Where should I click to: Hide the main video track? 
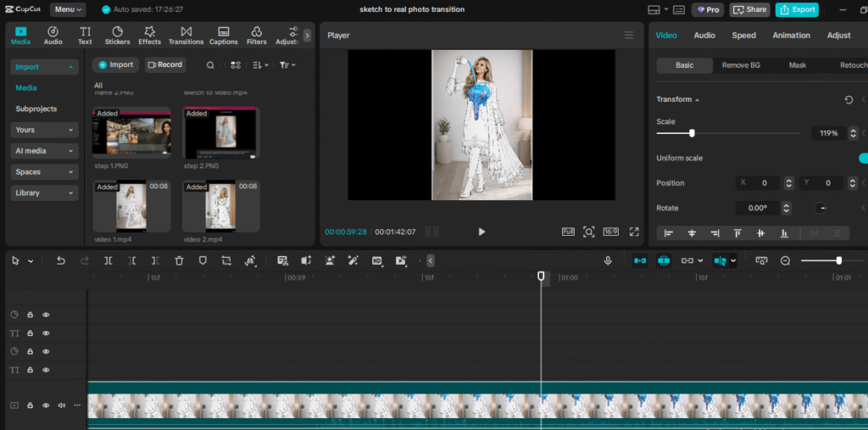point(46,405)
